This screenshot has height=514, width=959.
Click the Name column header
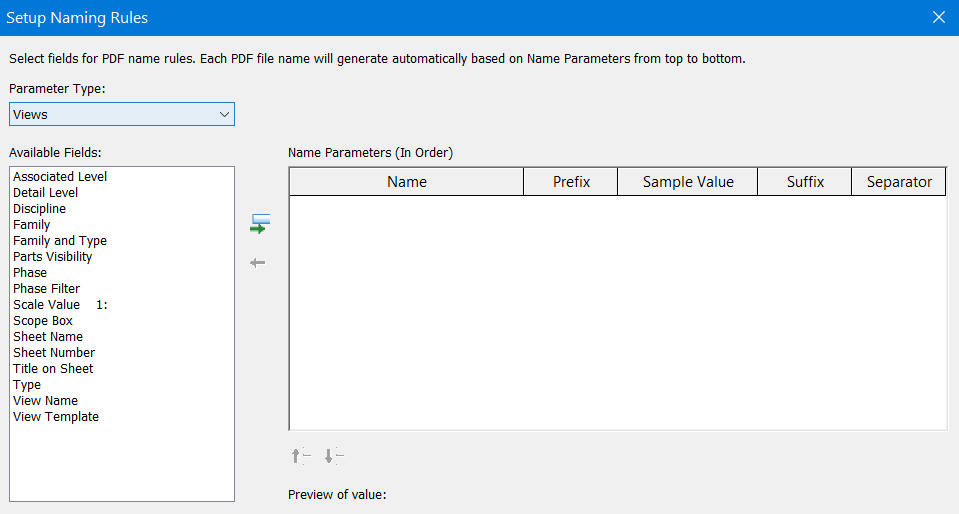point(407,182)
